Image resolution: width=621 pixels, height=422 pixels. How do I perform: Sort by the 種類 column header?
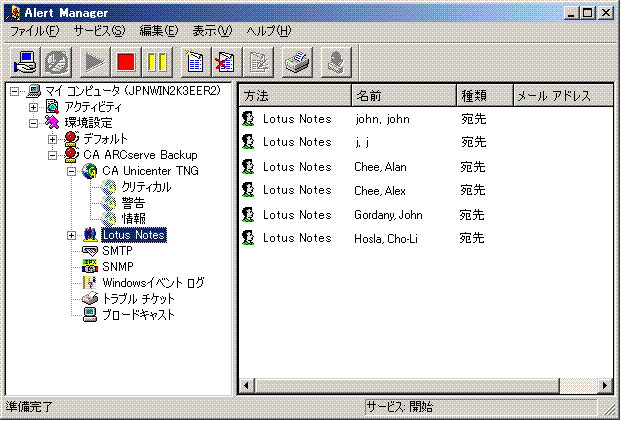click(x=485, y=95)
